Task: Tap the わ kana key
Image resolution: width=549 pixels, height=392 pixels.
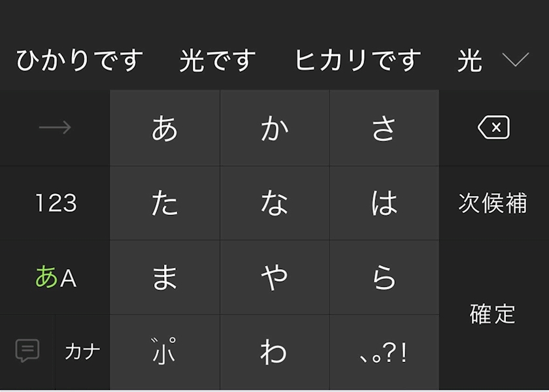Action: pos(274,351)
